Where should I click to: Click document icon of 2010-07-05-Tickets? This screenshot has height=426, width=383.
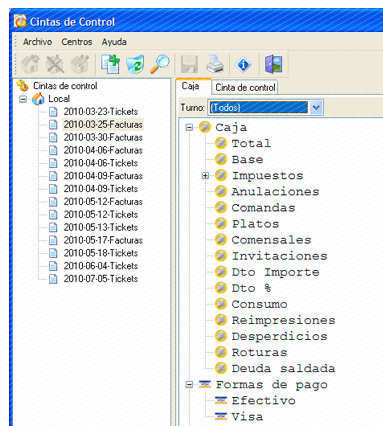coord(53,279)
